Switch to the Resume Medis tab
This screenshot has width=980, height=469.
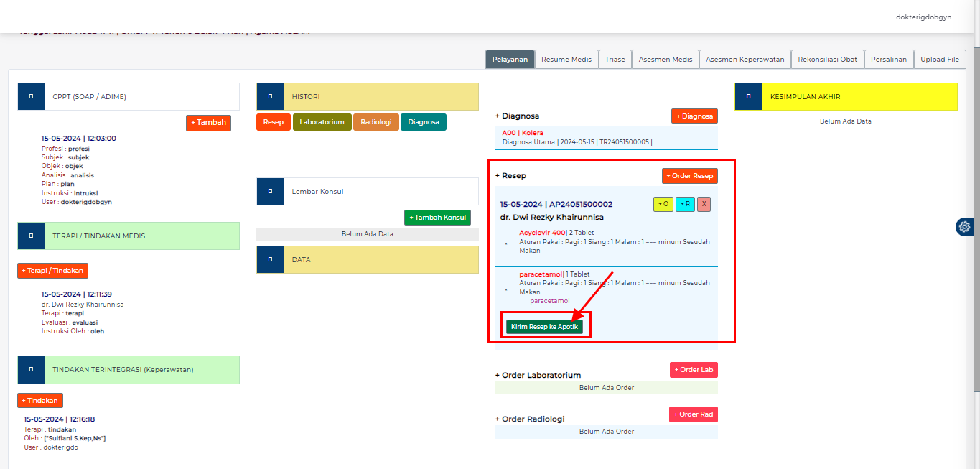(x=566, y=60)
